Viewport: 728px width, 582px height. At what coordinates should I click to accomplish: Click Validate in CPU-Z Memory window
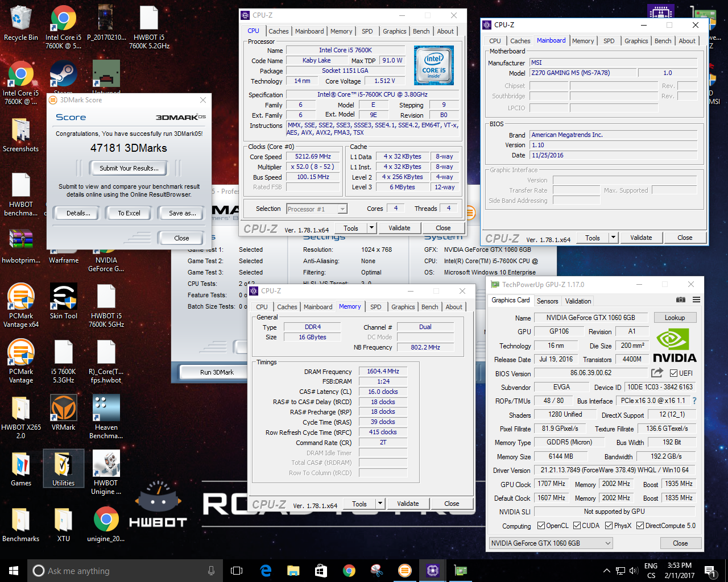tap(408, 504)
